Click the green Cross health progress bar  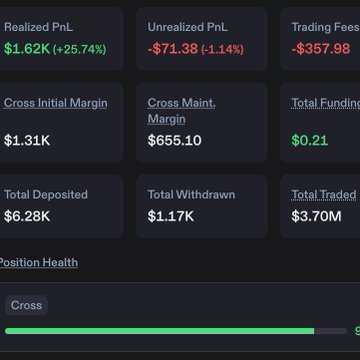point(176,331)
